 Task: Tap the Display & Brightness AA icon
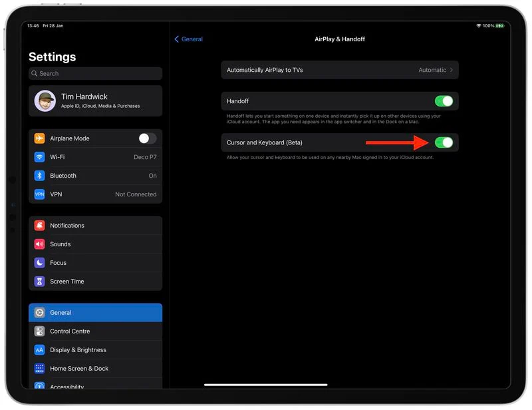[x=39, y=350]
